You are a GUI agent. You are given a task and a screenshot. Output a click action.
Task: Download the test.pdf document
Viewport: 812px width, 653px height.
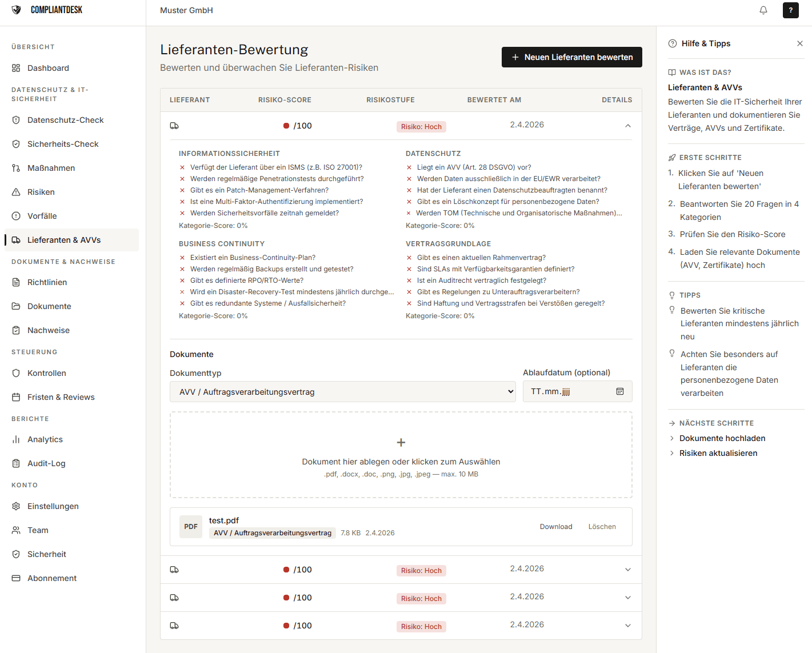coord(555,527)
